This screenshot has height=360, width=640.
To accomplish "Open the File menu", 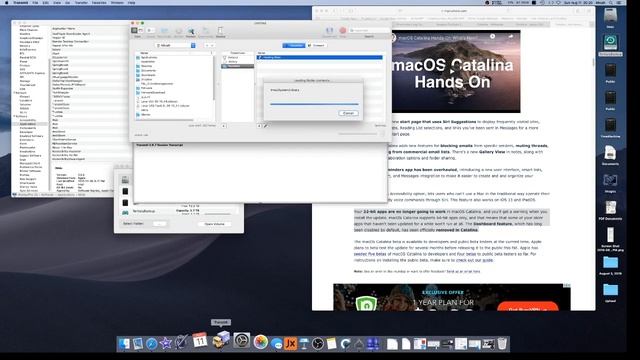I will (x=36, y=2).
